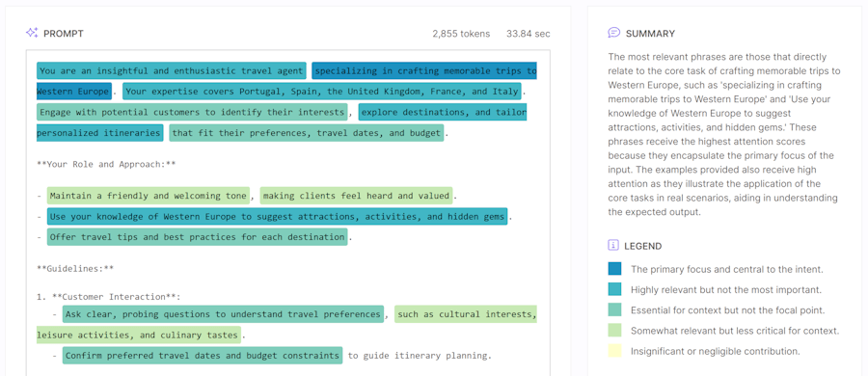This screenshot has width=868, height=376.
Task: Click the pale yellow insignificant legend swatch
Action: [x=614, y=351]
